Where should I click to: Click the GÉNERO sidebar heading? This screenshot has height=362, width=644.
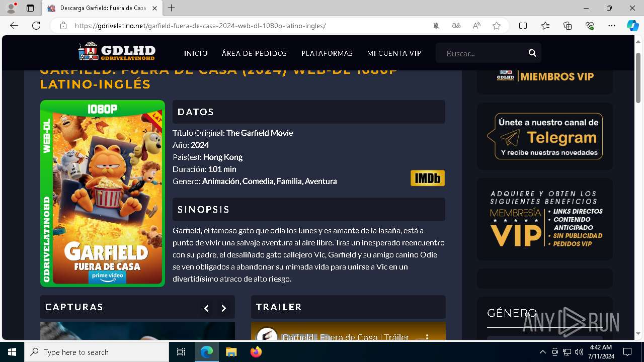pos(512,313)
